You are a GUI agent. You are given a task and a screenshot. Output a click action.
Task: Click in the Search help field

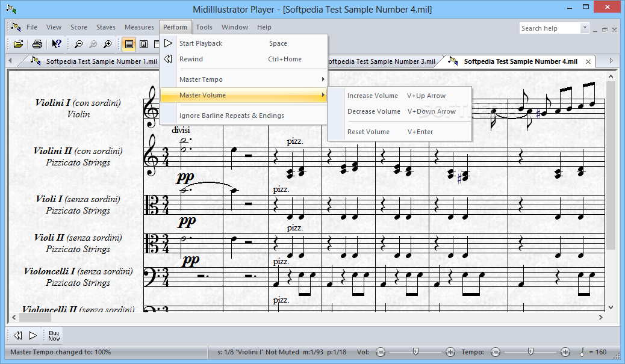point(550,28)
